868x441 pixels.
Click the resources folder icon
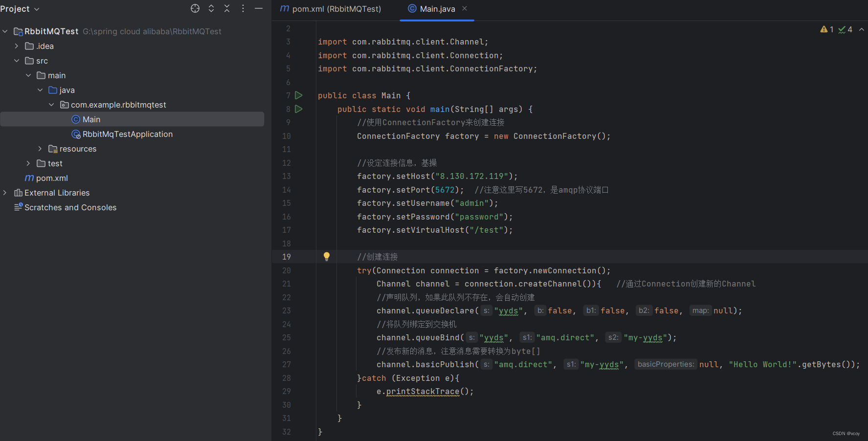pos(53,149)
